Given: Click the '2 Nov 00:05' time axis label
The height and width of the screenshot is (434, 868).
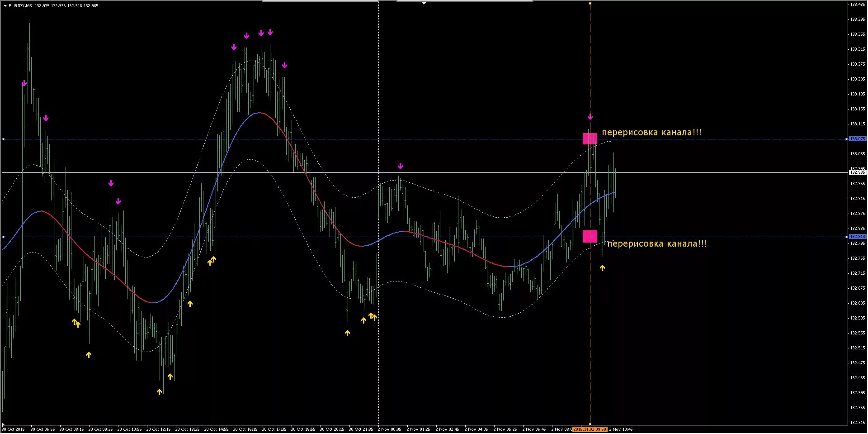Looking at the screenshot, I should [390, 429].
